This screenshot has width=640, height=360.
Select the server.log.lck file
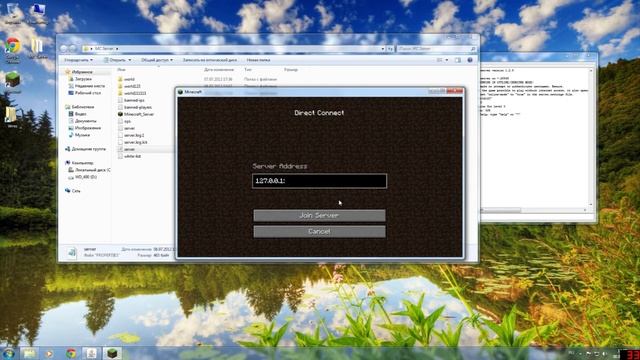136,142
